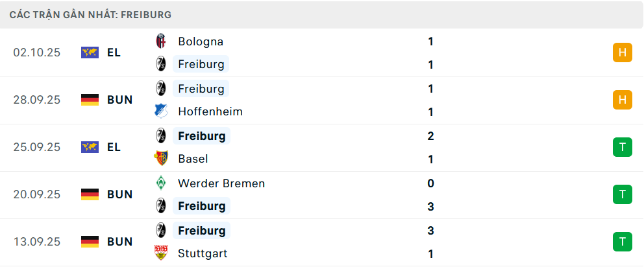Click the Stuttgart club crest icon
The height and width of the screenshot is (267, 644).
point(160,253)
